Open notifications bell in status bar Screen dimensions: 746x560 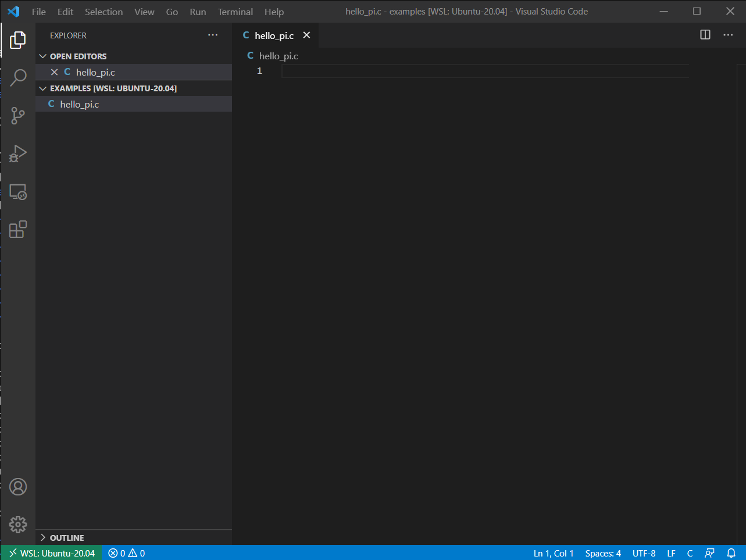coord(731,553)
